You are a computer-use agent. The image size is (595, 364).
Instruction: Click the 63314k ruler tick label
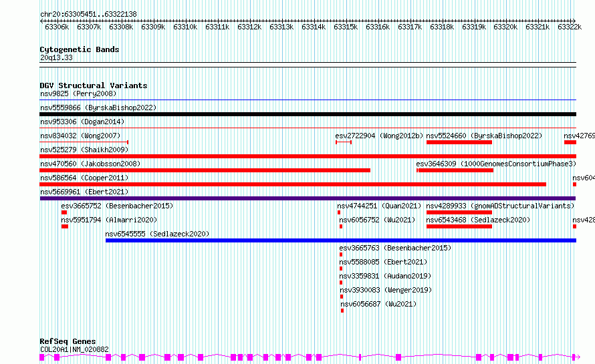pos(314,27)
